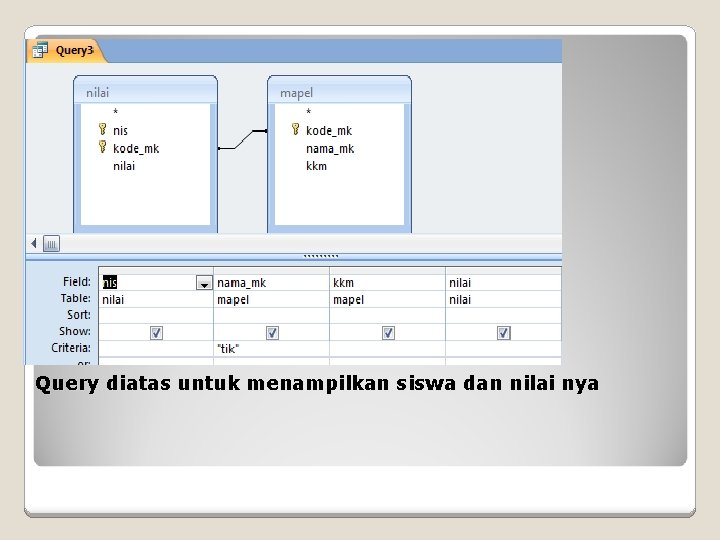
Task: Click the Criteria row label
Action: pos(71,348)
